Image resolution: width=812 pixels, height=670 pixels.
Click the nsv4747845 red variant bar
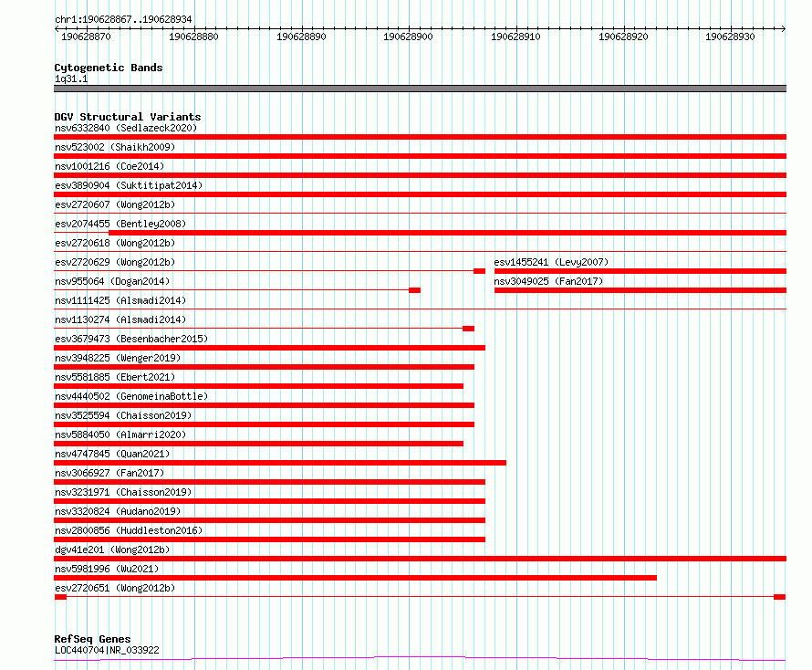[280, 463]
